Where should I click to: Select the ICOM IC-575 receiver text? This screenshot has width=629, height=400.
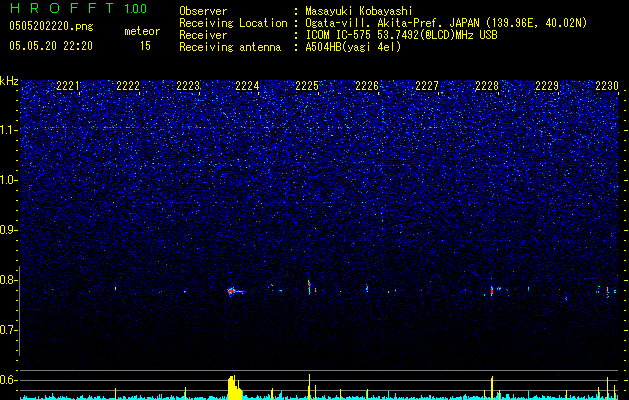click(x=401, y=35)
